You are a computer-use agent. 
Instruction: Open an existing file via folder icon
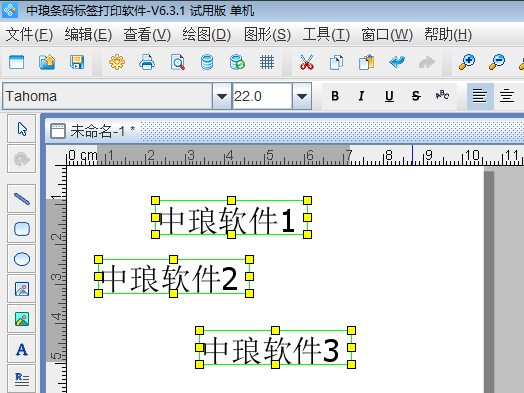[x=47, y=62]
